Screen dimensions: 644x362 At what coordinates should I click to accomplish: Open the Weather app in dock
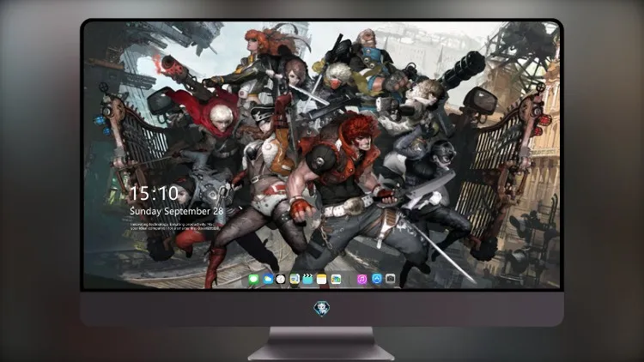point(268,280)
